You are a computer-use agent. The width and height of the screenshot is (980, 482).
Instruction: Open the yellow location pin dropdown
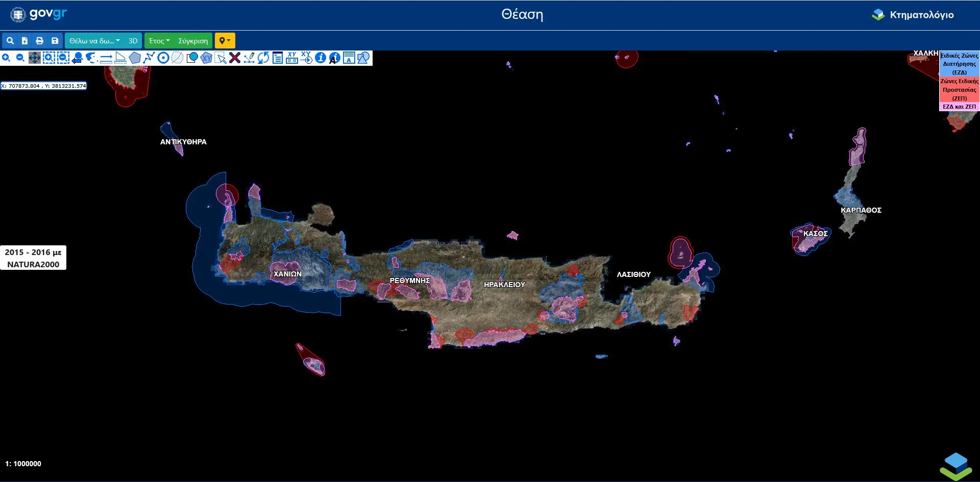pyautogui.click(x=225, y=41)
